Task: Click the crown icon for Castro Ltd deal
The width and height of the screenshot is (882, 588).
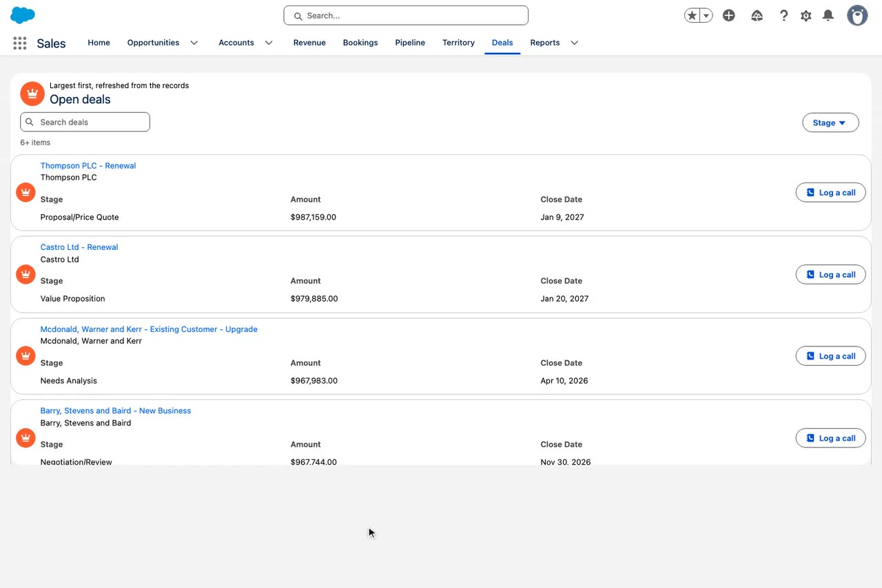Action: pos(25,274)
